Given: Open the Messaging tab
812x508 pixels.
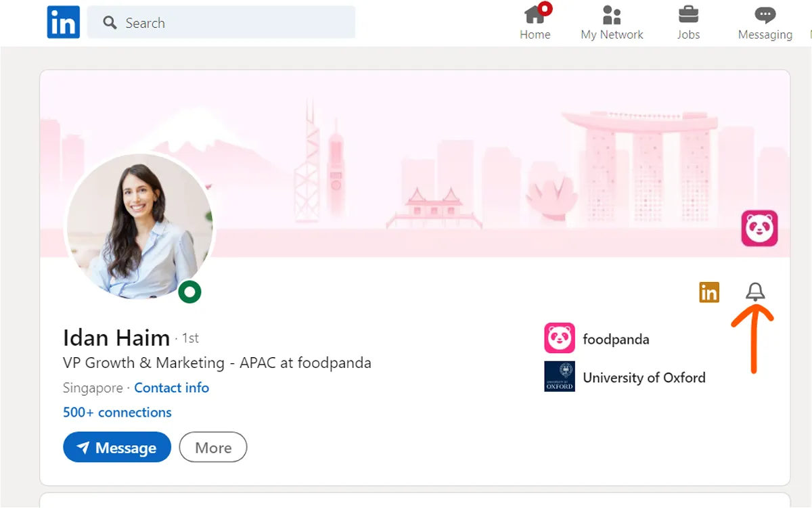Looking at the screenshot, I should pos(765,22).
